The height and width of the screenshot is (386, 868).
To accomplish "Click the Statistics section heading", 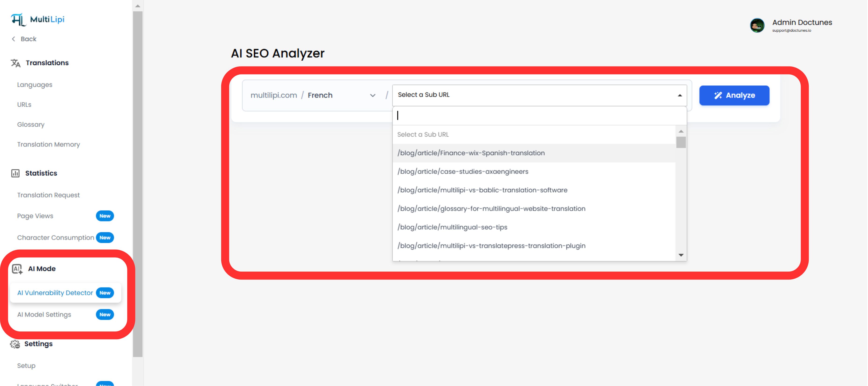I will 41,173.
